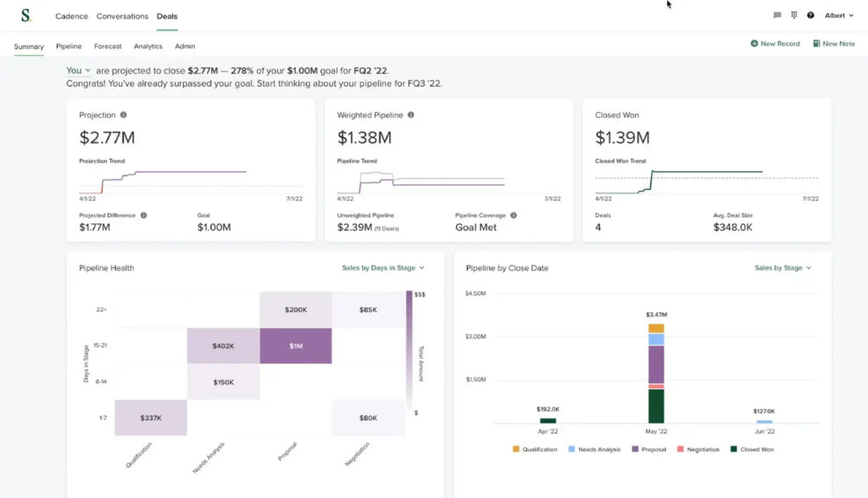Click the Closed Won Trend line chart
Image resolution: width=868 pixels, height=498 pixels.
[706, 182]
